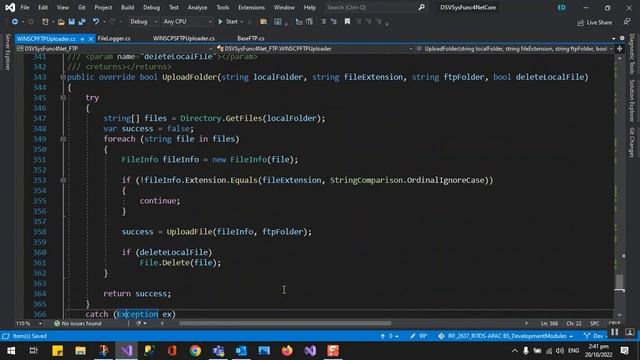Click the Open File folder icon
The height and width of the screenshot is (360, 640).
(61, 22)
